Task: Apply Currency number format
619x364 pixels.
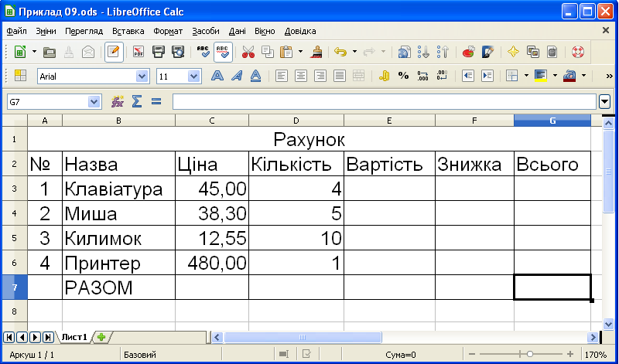Action: (x=384, y=76)
